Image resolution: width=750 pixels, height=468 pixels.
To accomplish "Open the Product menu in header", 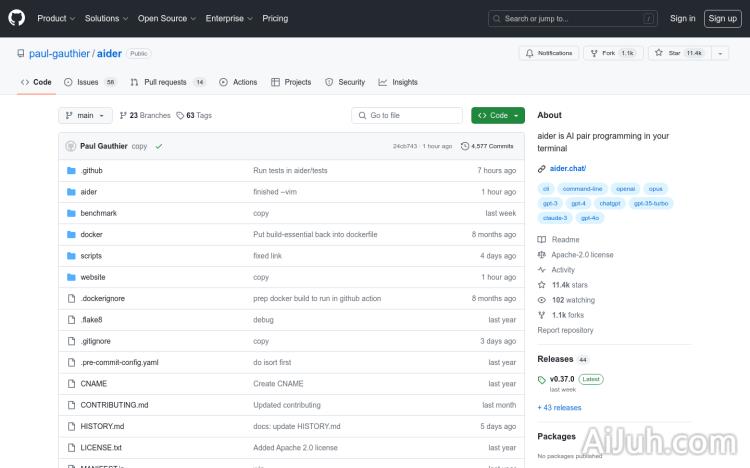I will point(55,18).
